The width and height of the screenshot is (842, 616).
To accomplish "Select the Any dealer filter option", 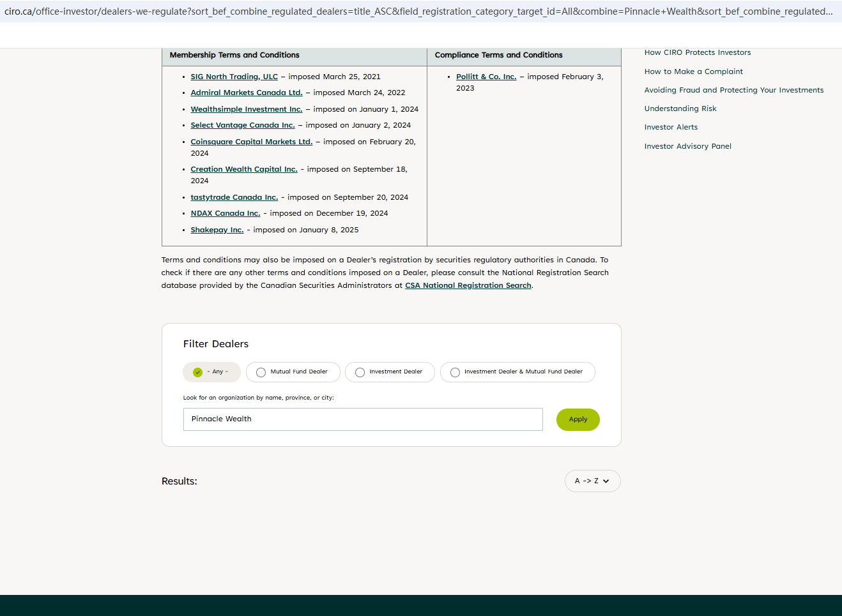I will (x=211, y=372).
